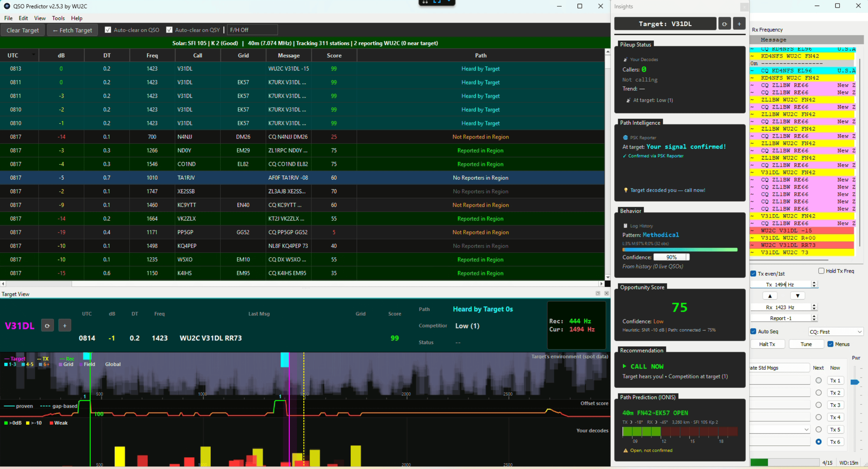Screen dimensions: 868x469
Task: Close the Insights panel with its x icon
Action: click(744, 7)
